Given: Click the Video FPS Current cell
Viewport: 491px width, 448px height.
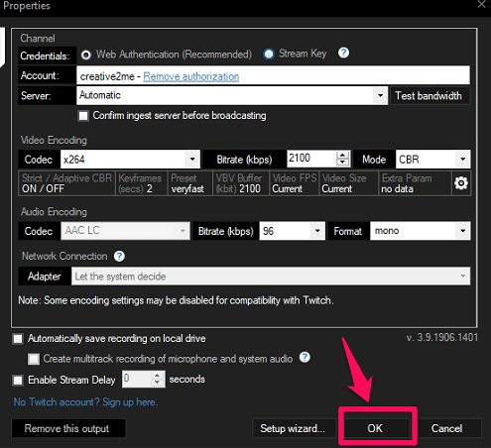Looking at the screenshot, I should (295, 183).
